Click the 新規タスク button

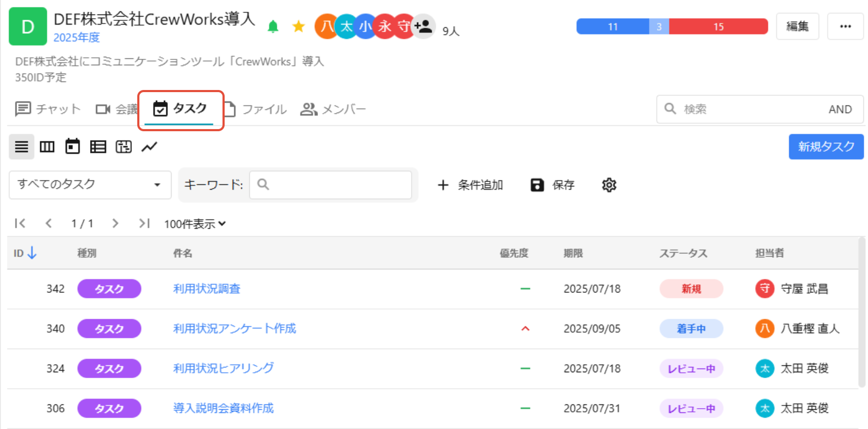click(x=826, y=147)
